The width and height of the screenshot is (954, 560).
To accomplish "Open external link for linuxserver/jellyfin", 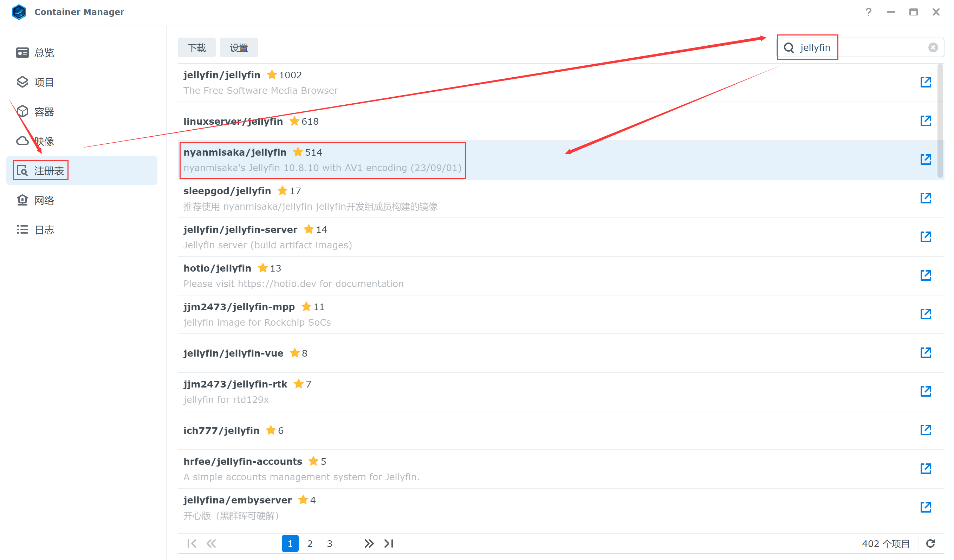I will click(926, 121).
